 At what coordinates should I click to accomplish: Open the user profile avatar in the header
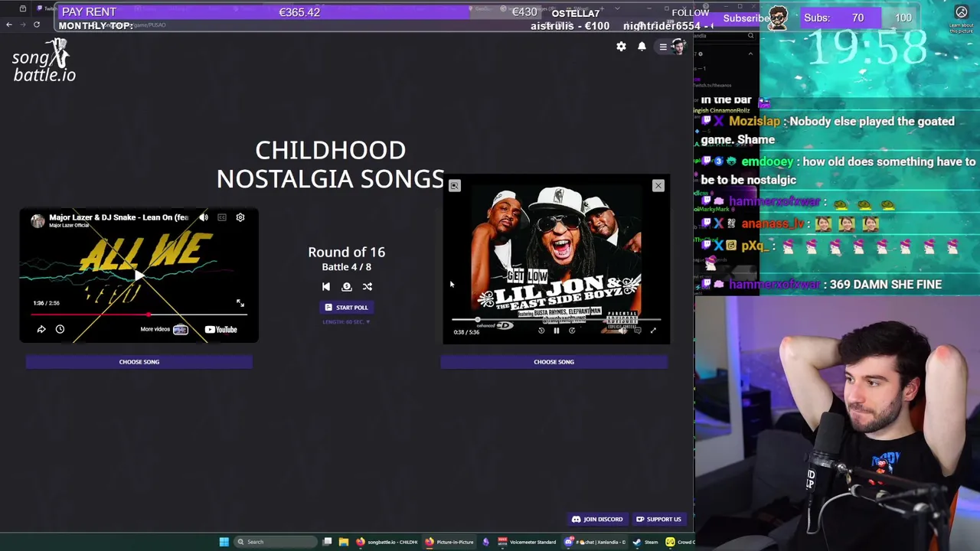click(678, 47)
